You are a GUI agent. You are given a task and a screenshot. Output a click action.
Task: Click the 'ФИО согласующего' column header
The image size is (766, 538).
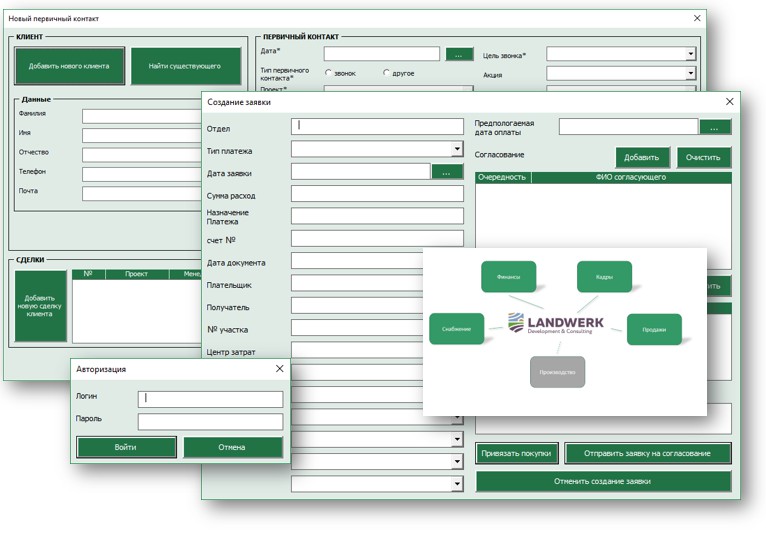point(631,177)
